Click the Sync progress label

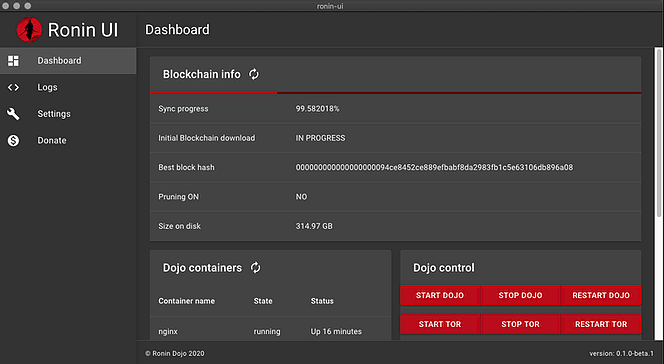183,109
